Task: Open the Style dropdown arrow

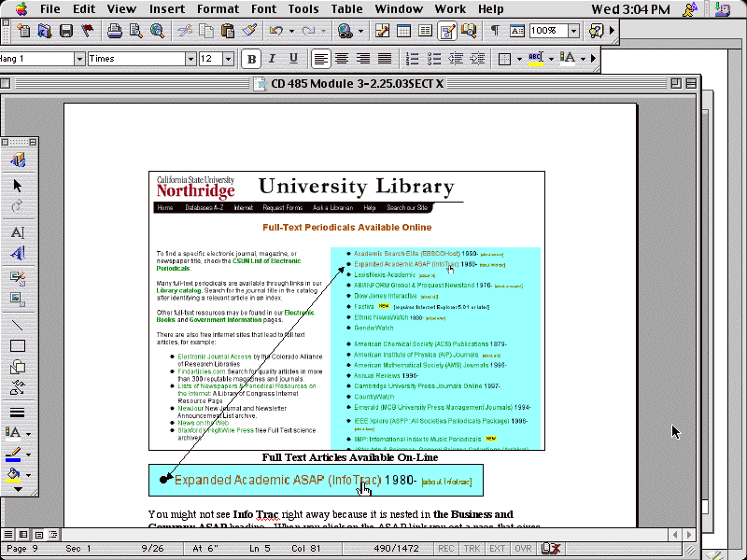Action: point(79,59)
